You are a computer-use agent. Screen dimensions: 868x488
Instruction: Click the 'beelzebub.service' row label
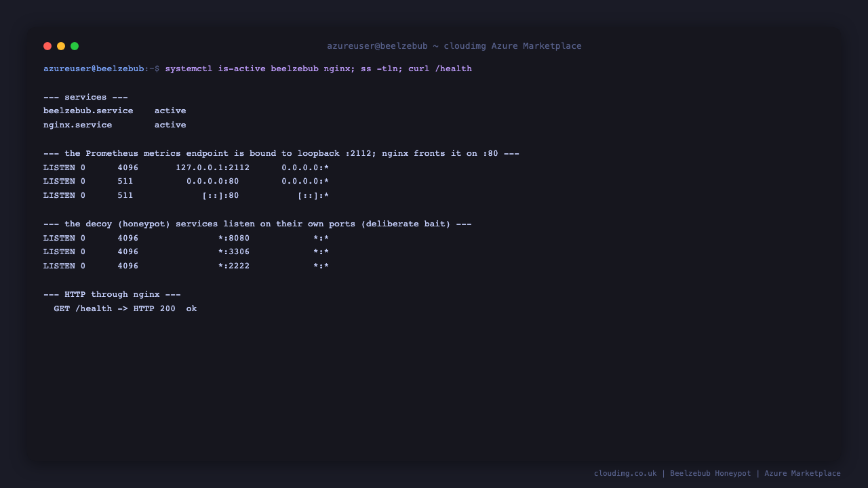point(88,110)
